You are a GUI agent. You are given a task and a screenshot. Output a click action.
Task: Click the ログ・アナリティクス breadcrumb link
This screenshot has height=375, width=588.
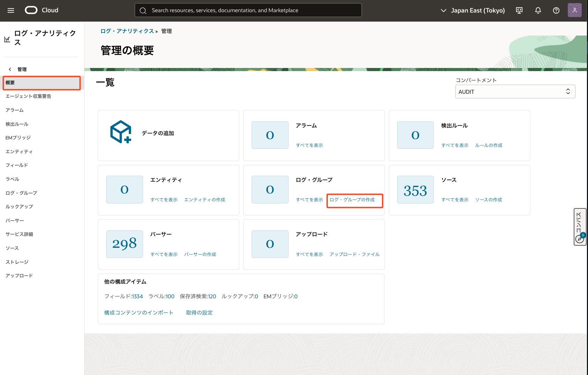point(127,31)
